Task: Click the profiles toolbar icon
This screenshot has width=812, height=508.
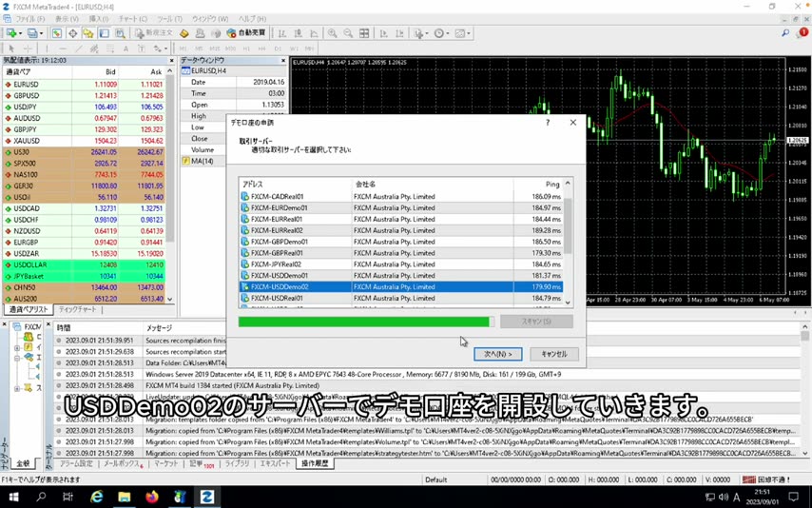Action: click(x=33, y=33)
